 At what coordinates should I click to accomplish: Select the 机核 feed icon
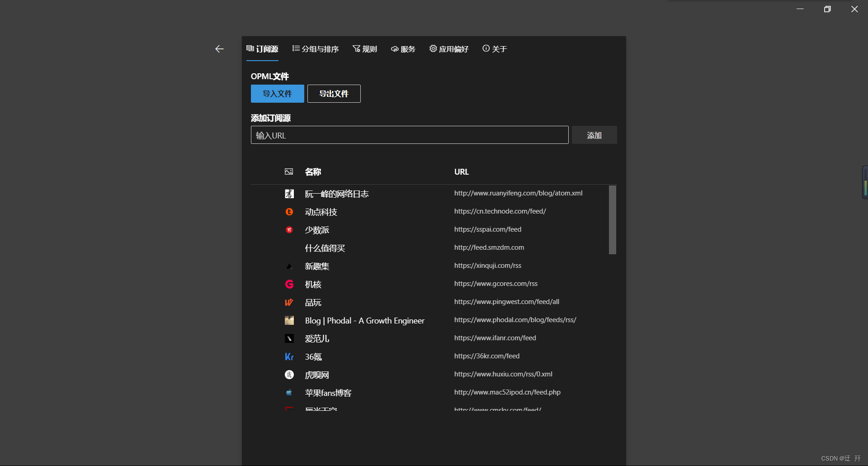pos(289,284)
